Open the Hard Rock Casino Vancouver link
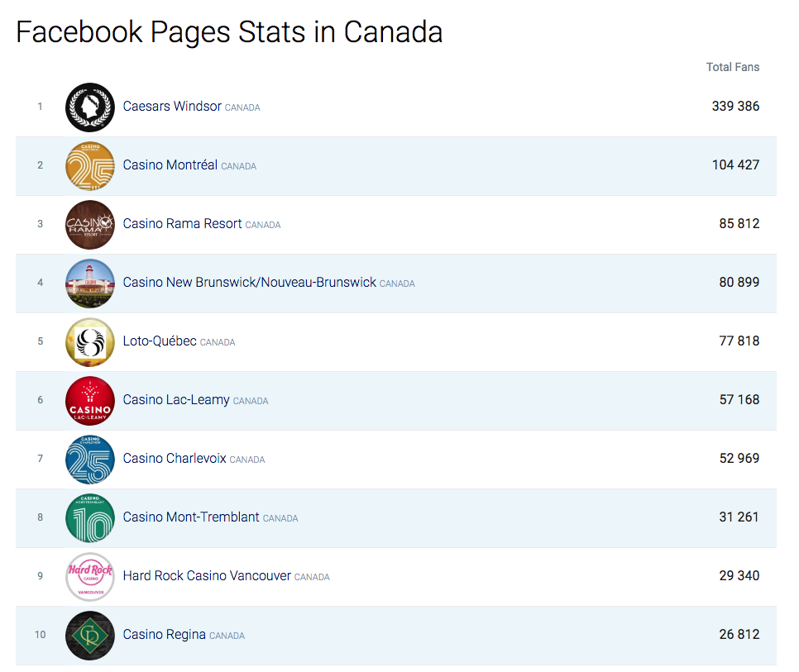 [207, 575]
